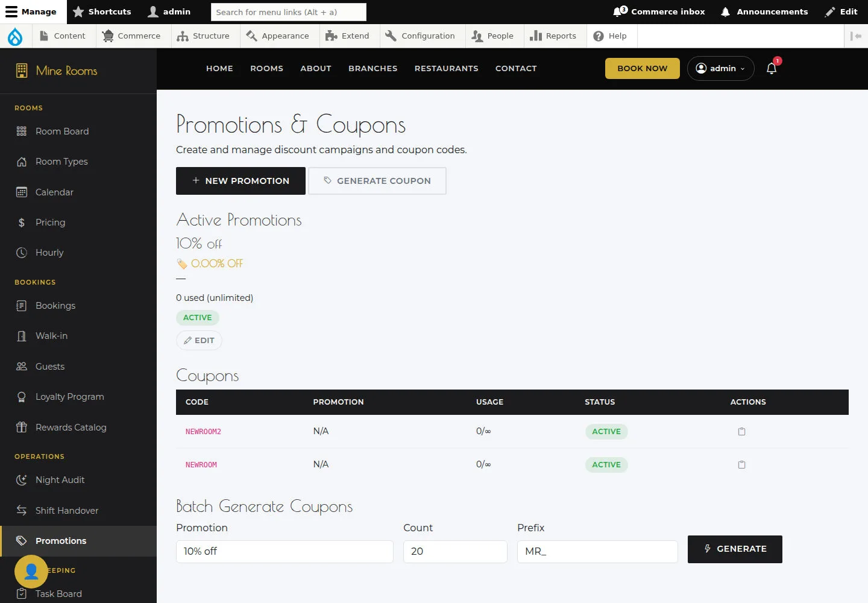Open Walk-in sidebar item
Screen dimensions: 868x603
pos(78,336)
